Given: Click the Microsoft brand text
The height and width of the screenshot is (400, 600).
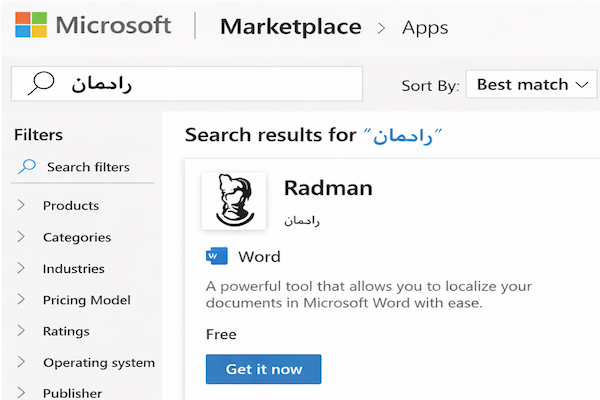Looking at the screenshot, I should point(113,27).
